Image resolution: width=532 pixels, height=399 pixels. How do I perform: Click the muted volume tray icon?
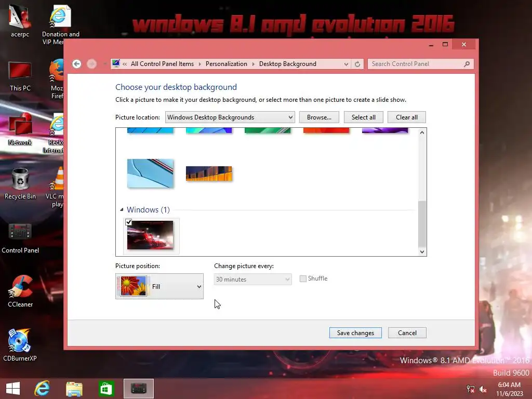click(x=483, y=389)
